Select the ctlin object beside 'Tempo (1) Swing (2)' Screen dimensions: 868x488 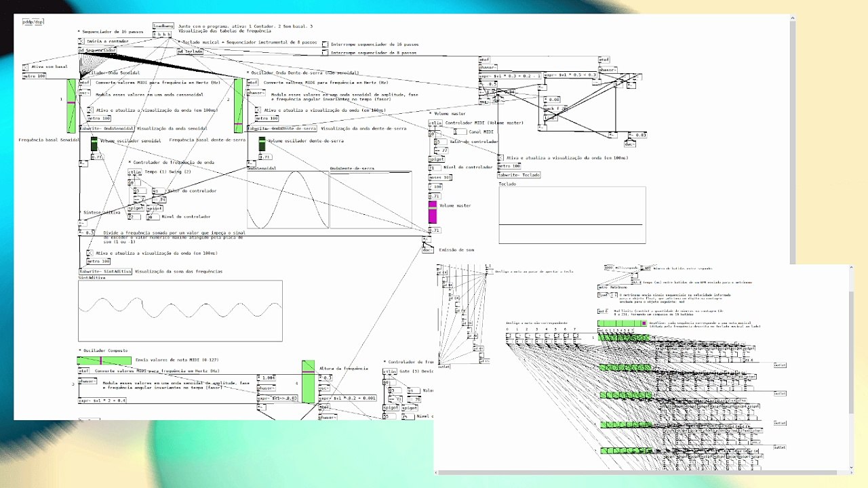click(x=134, y=172)
